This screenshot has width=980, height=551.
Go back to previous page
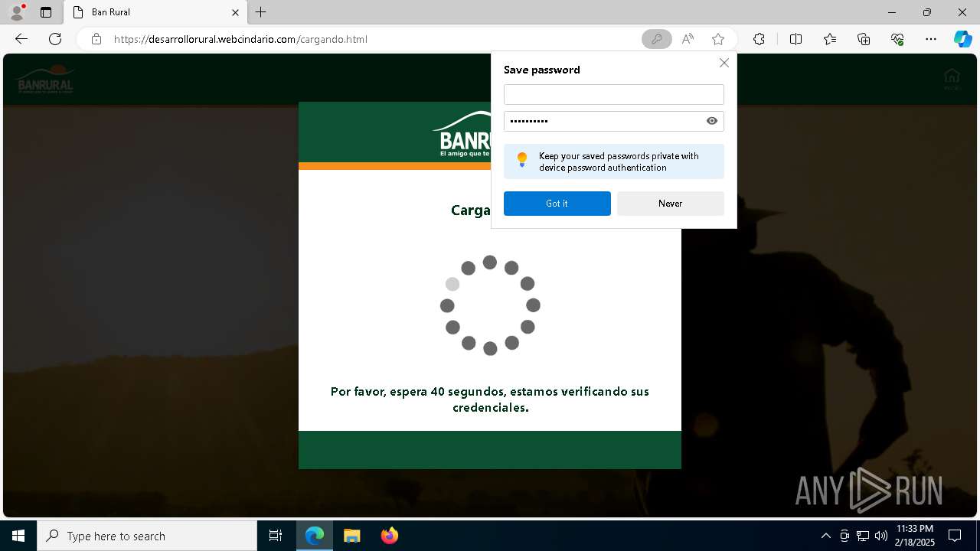pyautogui.click(x=21, y=39)
